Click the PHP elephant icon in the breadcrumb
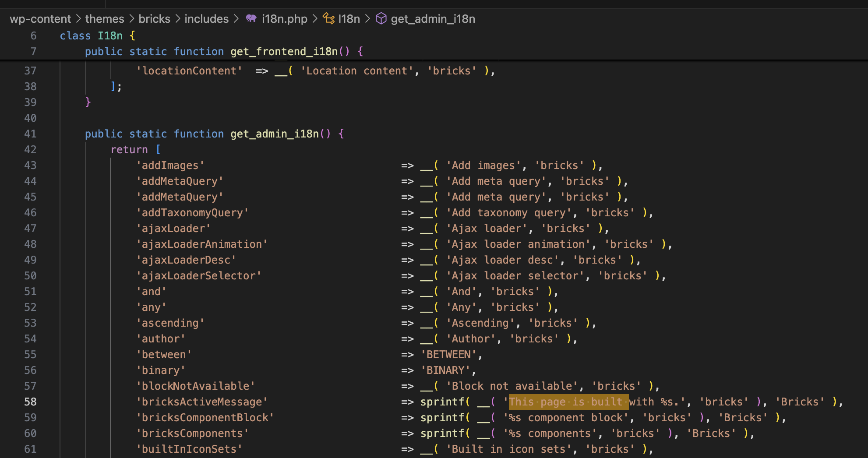Image resolution: width=868 pixels, height=458 pixels. (x=251, y=19)
